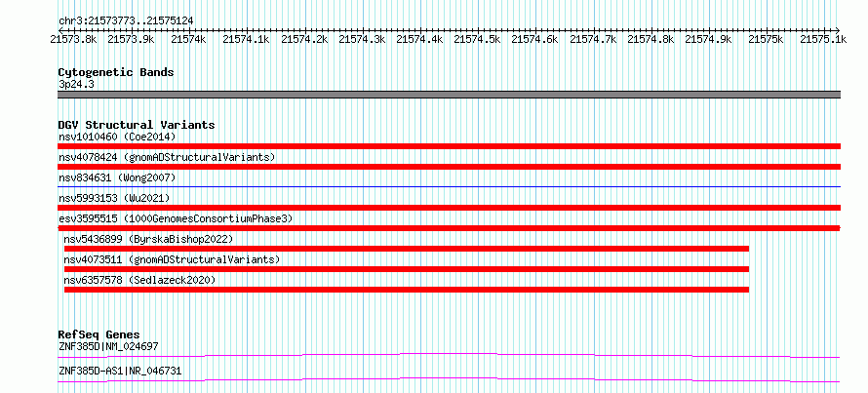
Task: Click the 21574.2k ruler label
Action: coord(304,39)
